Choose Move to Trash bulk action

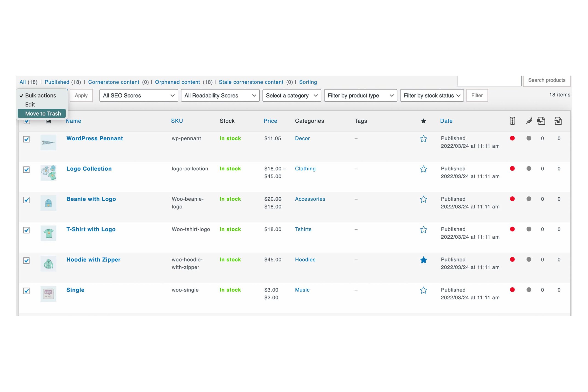(43, 113)
